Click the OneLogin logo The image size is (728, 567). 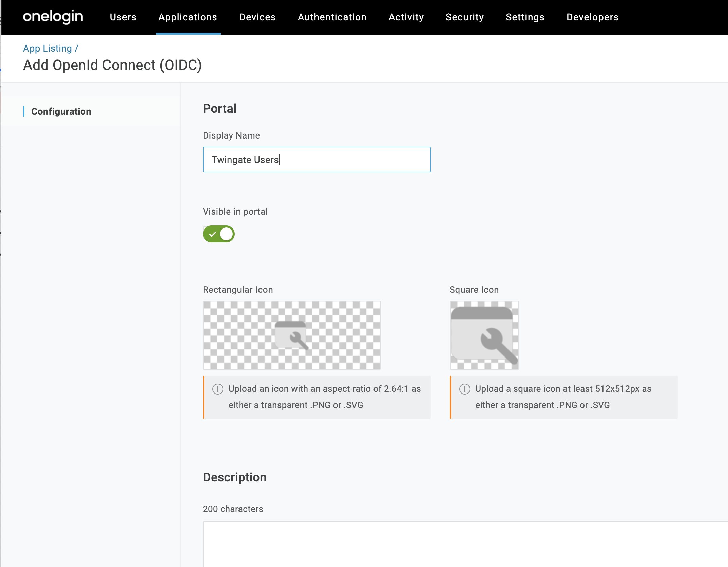pos(53,17)
